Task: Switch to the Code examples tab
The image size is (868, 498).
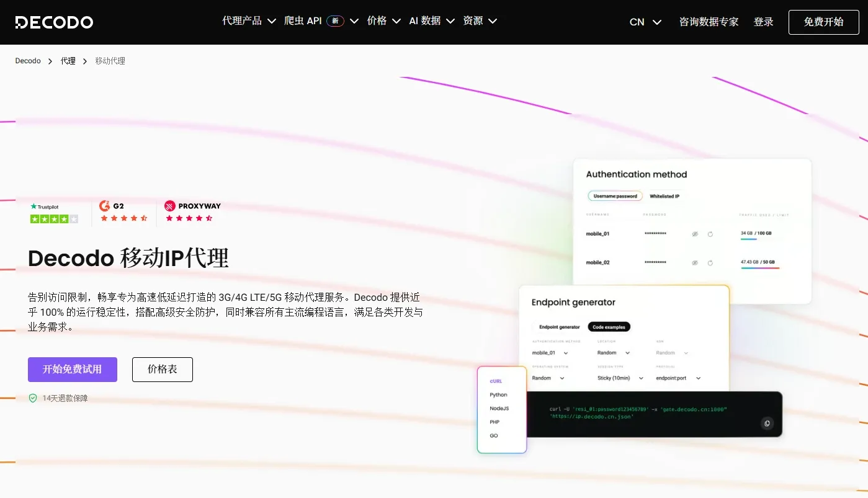Action: (x=609, y=327)
